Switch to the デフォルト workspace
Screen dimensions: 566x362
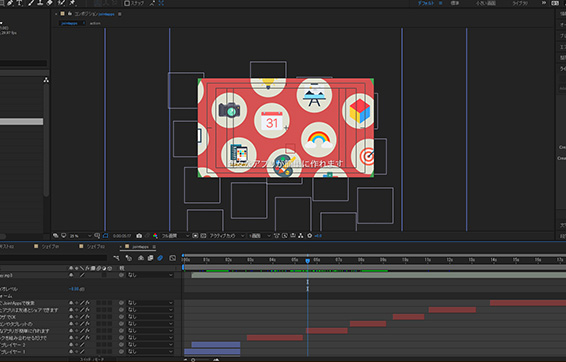coord(426,3)
